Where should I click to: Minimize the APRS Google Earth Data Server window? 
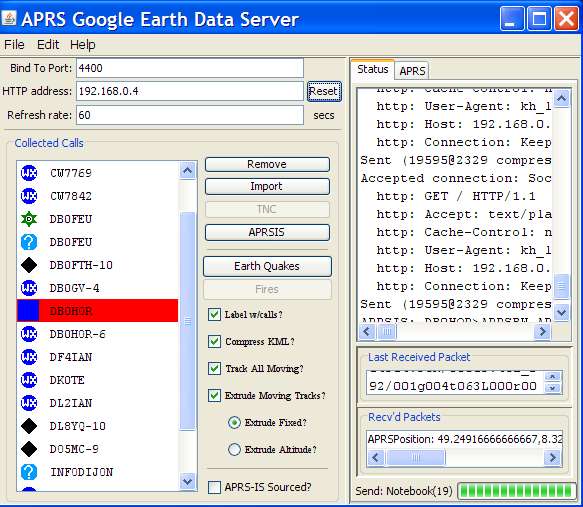512,18
